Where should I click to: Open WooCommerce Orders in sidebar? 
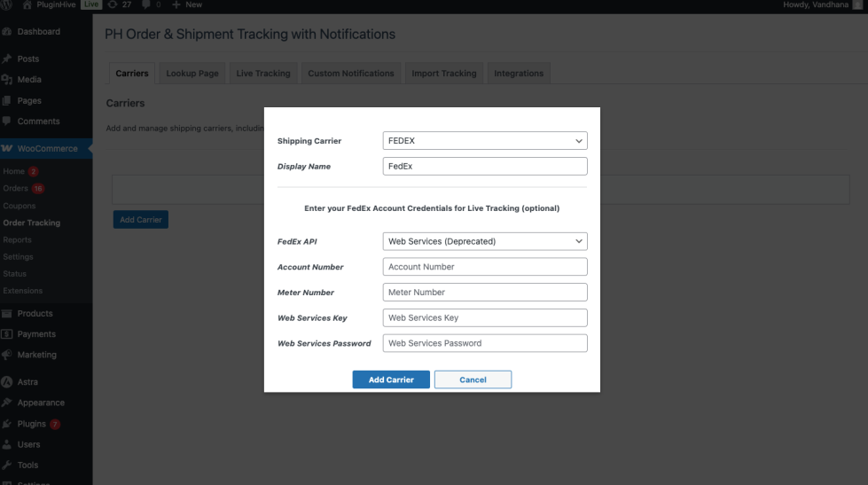pos(16,189)
